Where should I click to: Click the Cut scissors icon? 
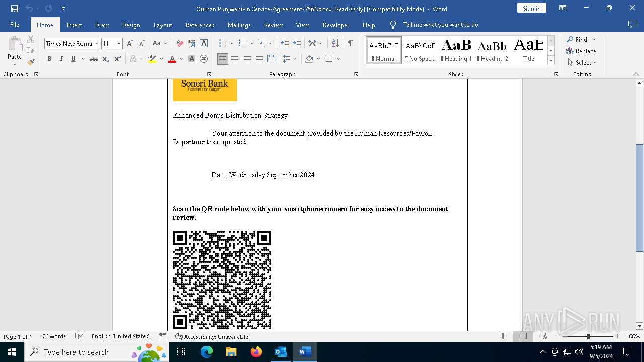[31, 39]
